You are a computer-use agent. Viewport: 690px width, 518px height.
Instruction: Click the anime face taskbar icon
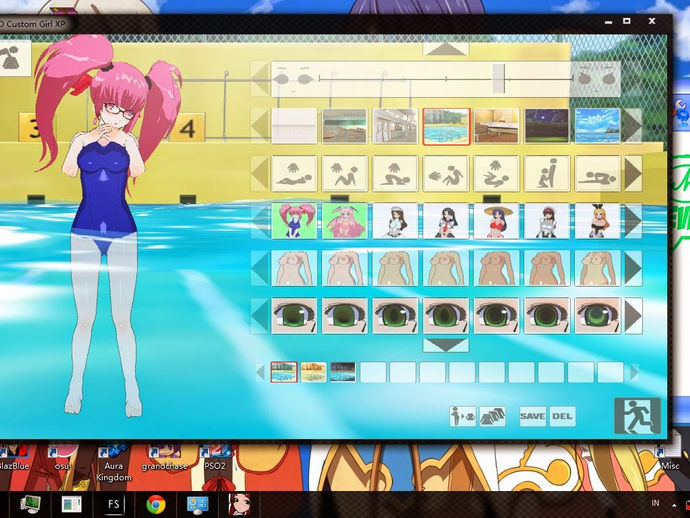[240, 504]
